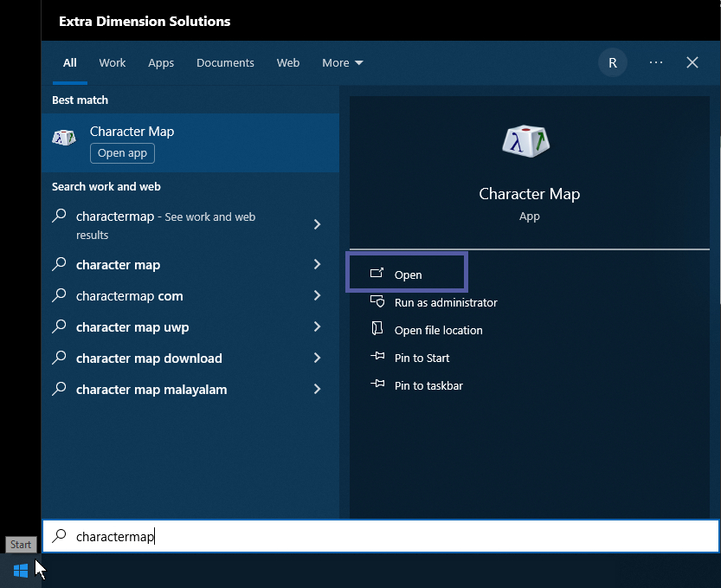Open the three-dot options menu
721x588 pixels.
click(655, 63)
